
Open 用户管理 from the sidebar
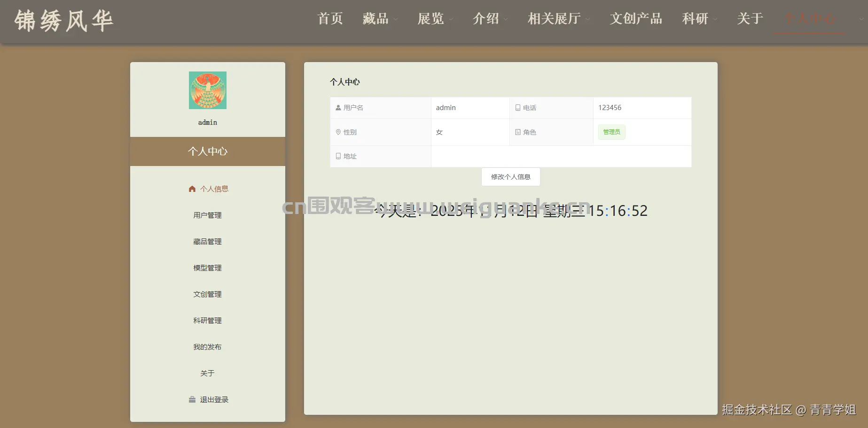(x=207, y=215)
